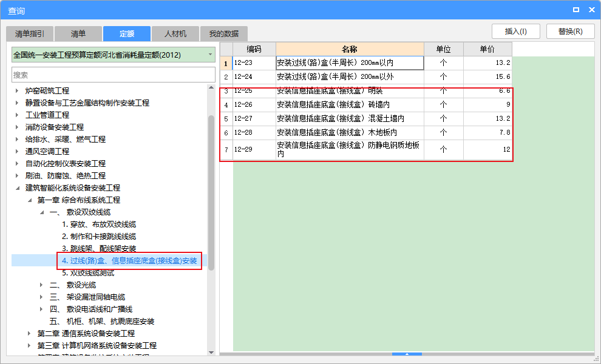The width and height of the screenshot is (601, 364).
Task: Open the 人材机 tab
Action: point(175,34)
